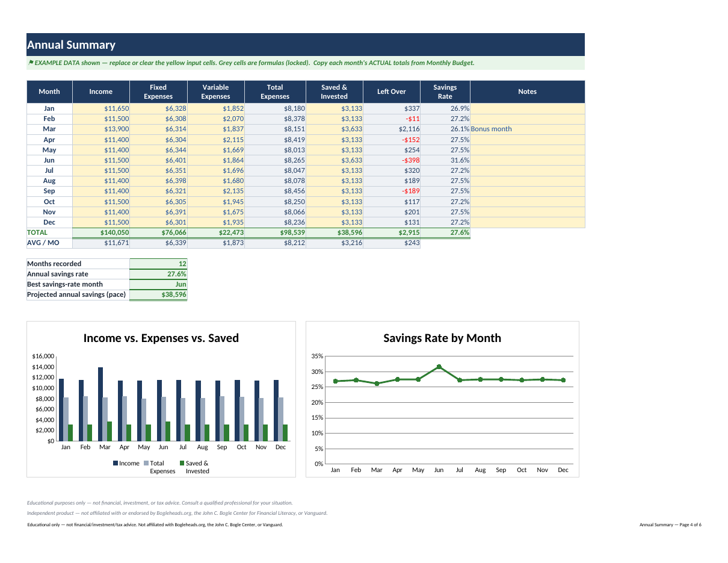Click Sep total expenses $8,456
Viewport: 728px width, 563px height.
click(x=275, y=191)
